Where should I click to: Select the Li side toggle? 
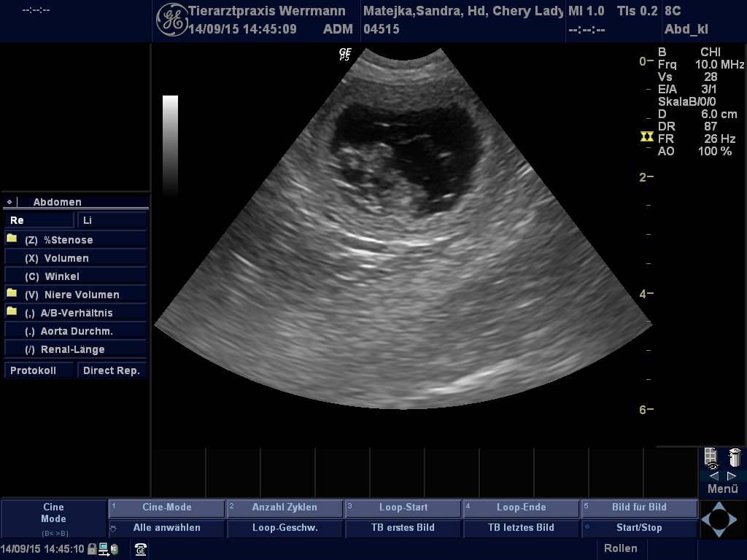[112, 220]
